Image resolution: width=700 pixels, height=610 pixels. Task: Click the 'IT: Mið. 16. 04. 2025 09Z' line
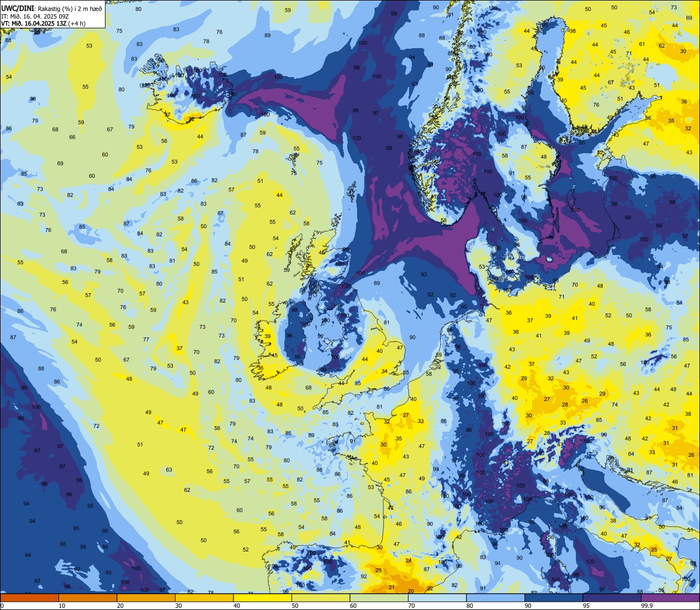coord(36,16)
